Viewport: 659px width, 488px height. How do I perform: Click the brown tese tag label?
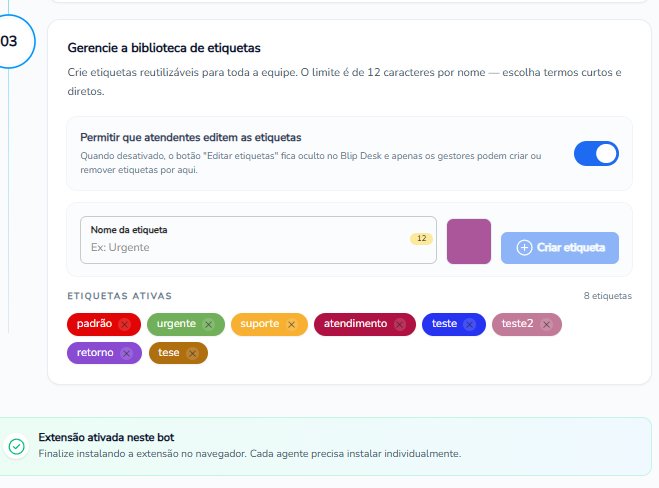pos(169,353)
